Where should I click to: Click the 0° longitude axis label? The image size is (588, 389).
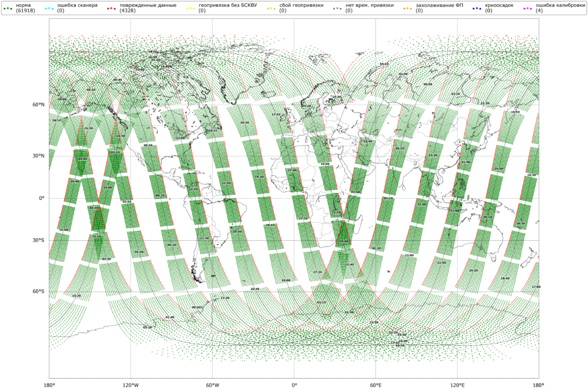coord(294,384)
